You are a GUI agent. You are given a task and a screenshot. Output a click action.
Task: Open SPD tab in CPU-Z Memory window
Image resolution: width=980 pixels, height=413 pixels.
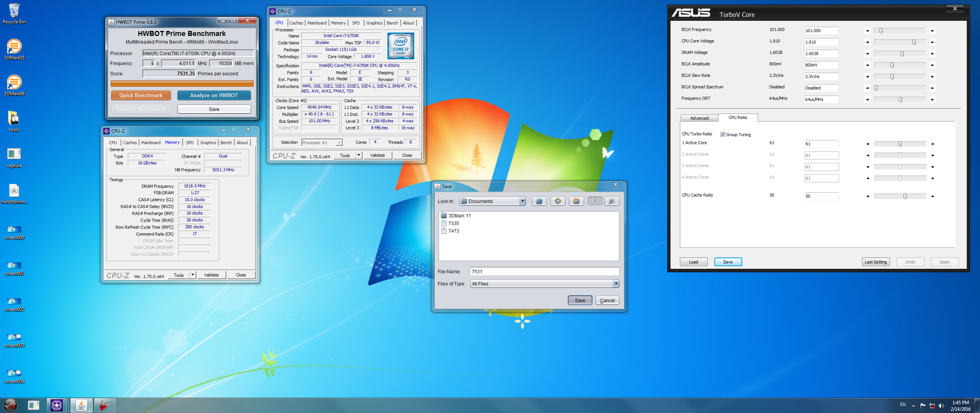click(x=189, y=143)
